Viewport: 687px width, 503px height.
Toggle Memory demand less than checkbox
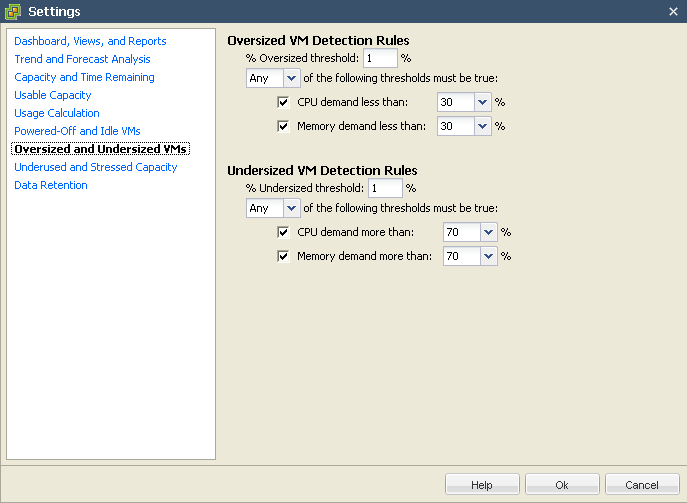coord(283,126)
